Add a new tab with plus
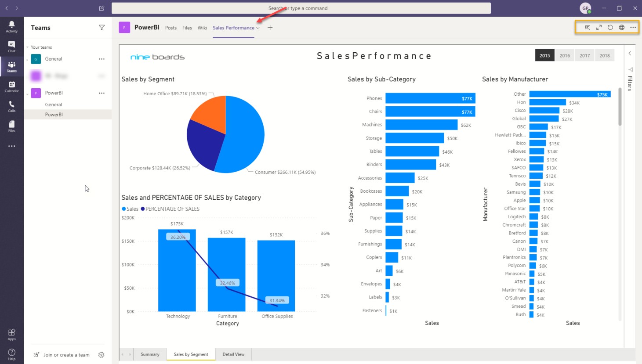This screenshot has width=642, height=364. (x=270, y=28)
